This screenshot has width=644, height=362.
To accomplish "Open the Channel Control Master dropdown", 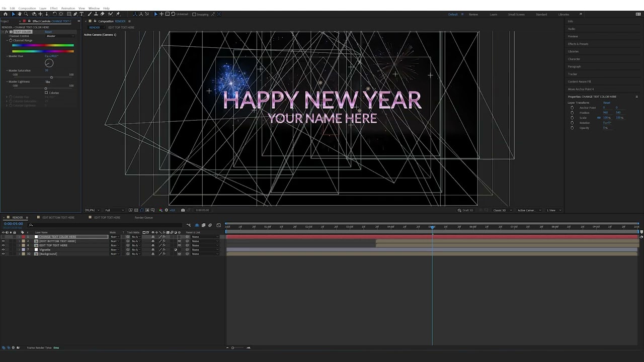I will pos(60,36).
